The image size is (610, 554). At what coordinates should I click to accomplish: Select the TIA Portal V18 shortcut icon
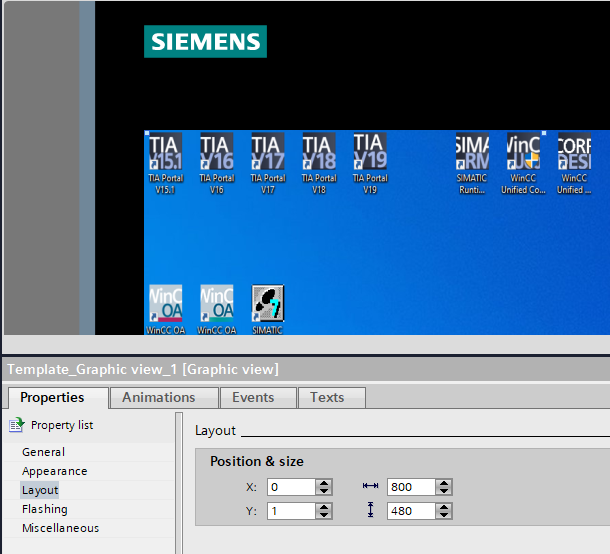[318, 152]
